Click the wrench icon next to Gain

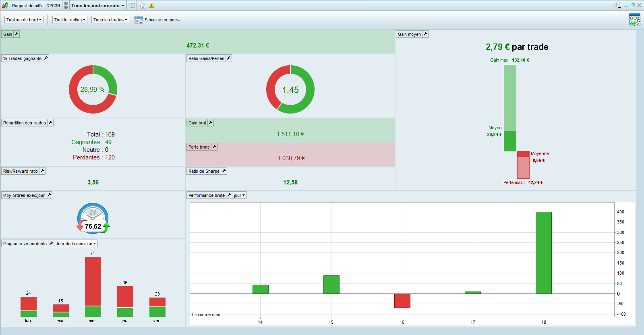click(17, 34)
